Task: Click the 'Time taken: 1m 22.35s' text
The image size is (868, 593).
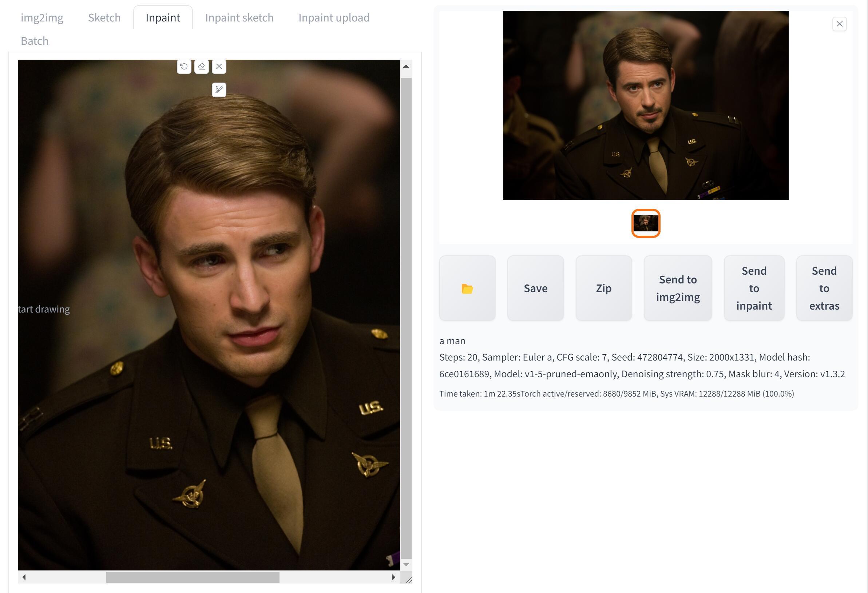Action: click(x=480, y=394)
